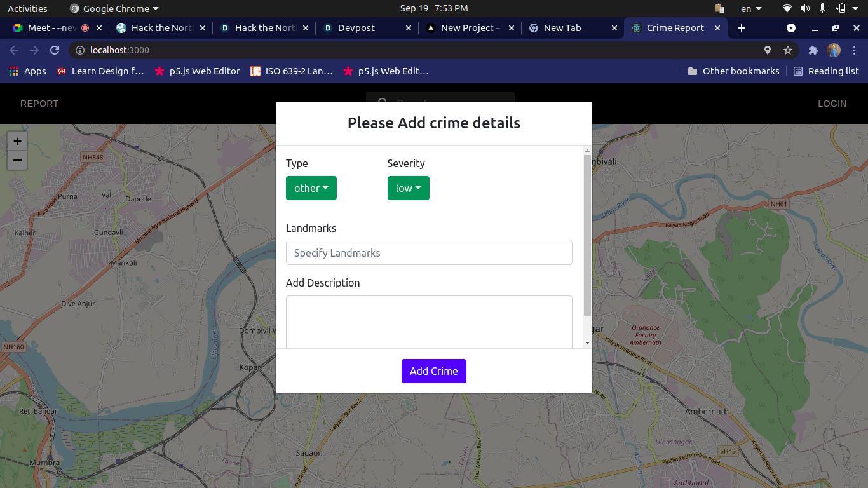Zoom out the map with minus button
This screenshot has height=488, width=868.
pos(17,160)
